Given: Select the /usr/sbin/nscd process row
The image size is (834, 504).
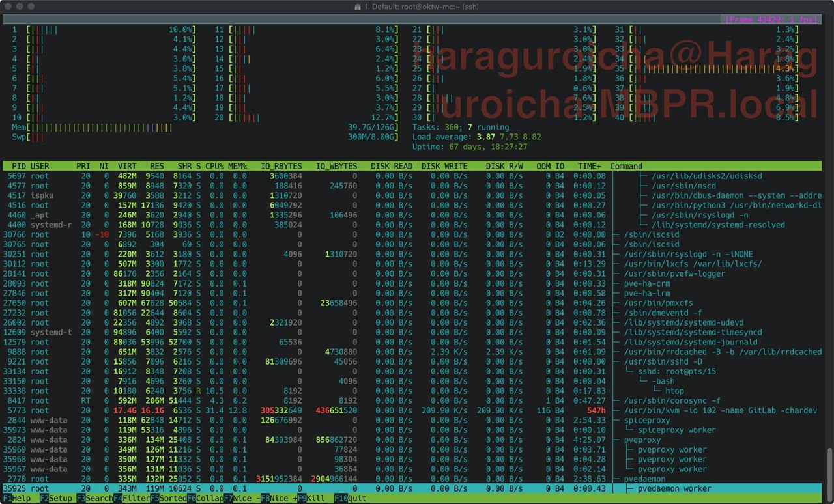Looking at the screenshot, I should coord(412,186).
